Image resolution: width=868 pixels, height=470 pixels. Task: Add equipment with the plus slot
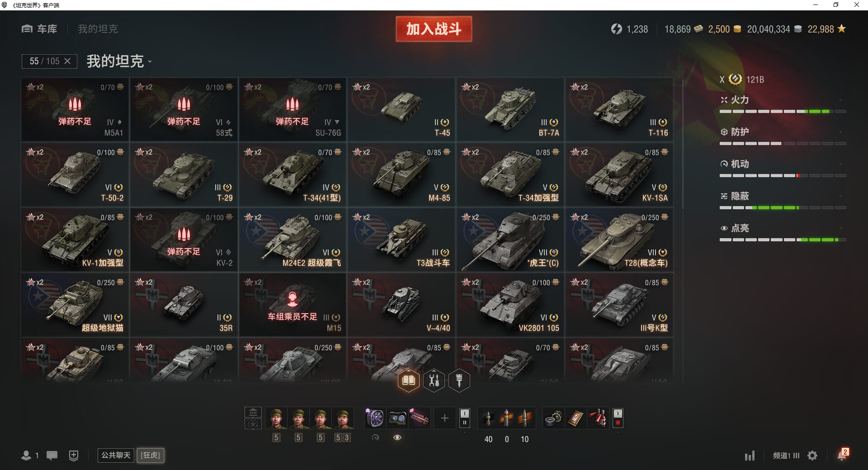point(444,418)
